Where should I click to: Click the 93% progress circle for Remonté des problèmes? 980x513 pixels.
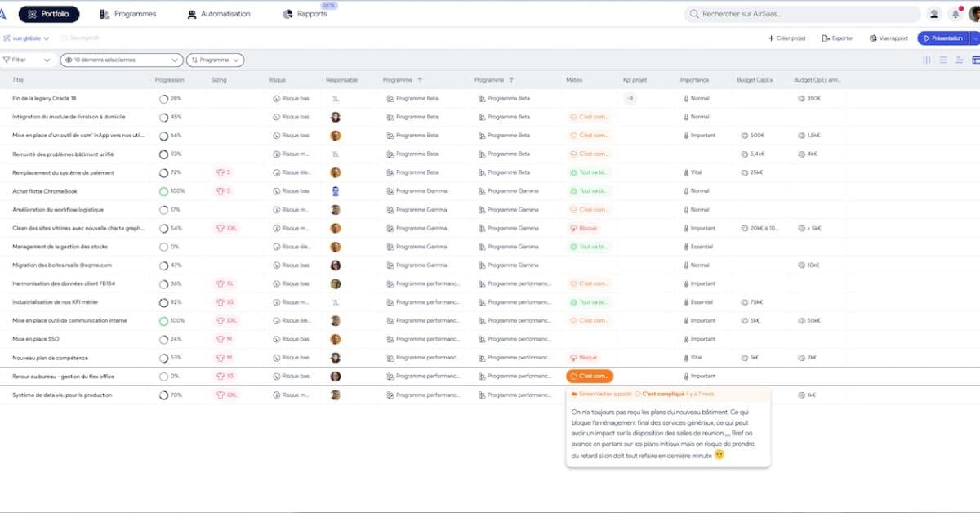coord(163,154)
